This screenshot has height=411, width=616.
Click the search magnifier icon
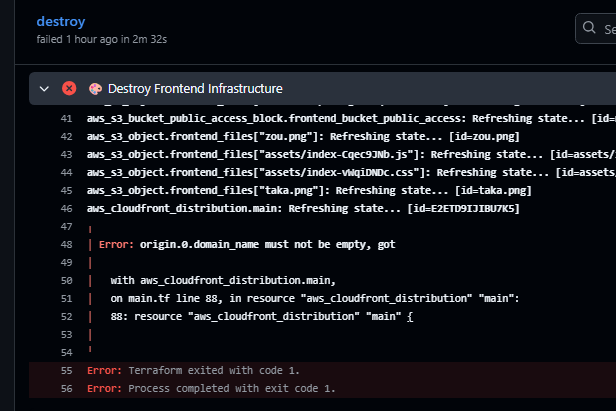pyautogui.click(x=589, y=28)
